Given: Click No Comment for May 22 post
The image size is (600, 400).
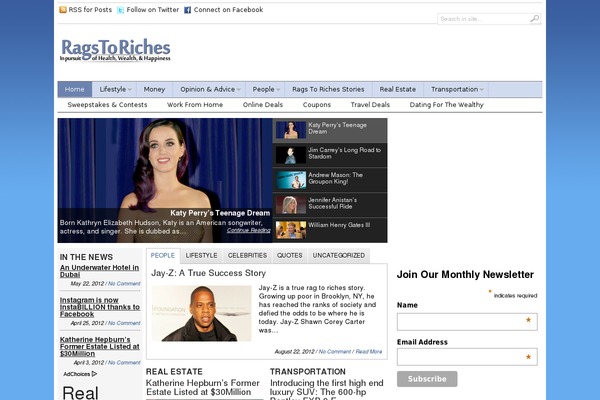Looking at the screenshot, I should 124,284.
